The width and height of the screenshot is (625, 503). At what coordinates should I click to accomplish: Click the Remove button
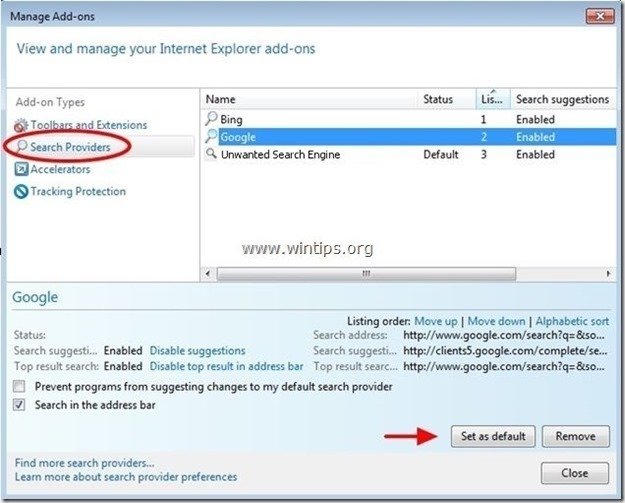(576, 436)
